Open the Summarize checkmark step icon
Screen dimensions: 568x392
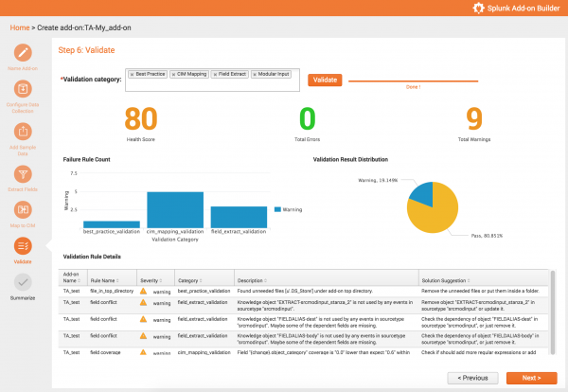coord(23,282)
